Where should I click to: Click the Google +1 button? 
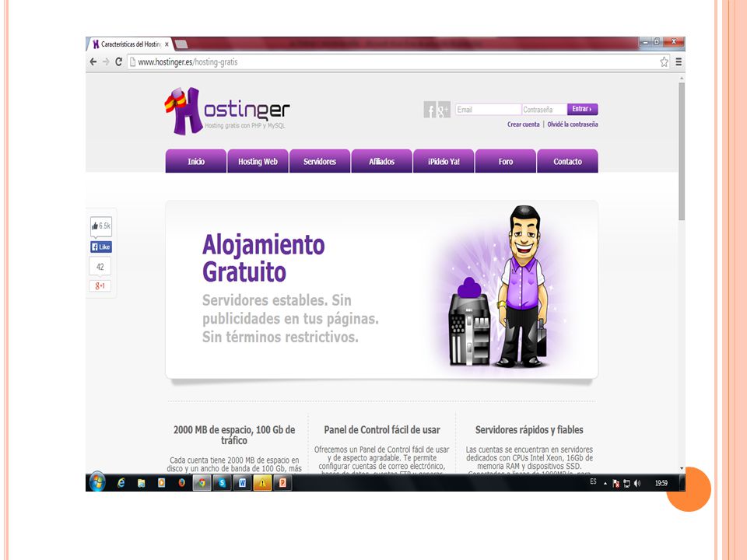(100, 285)
